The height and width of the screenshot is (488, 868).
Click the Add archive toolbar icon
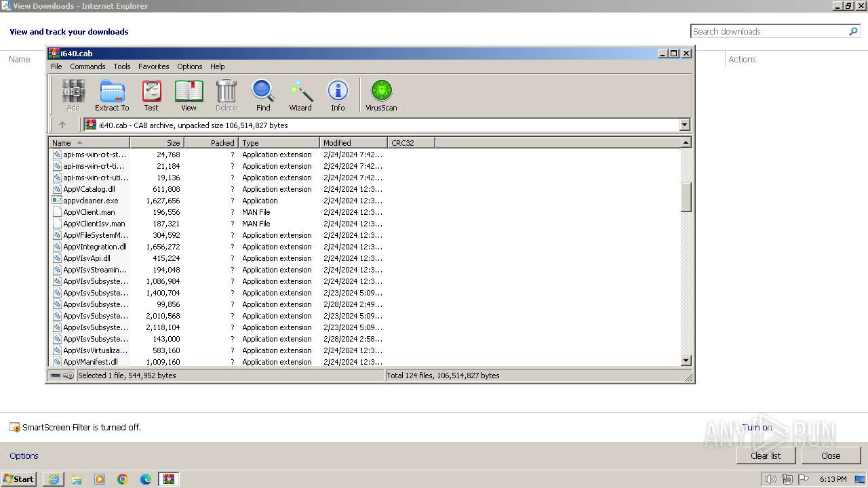[73, 95]
